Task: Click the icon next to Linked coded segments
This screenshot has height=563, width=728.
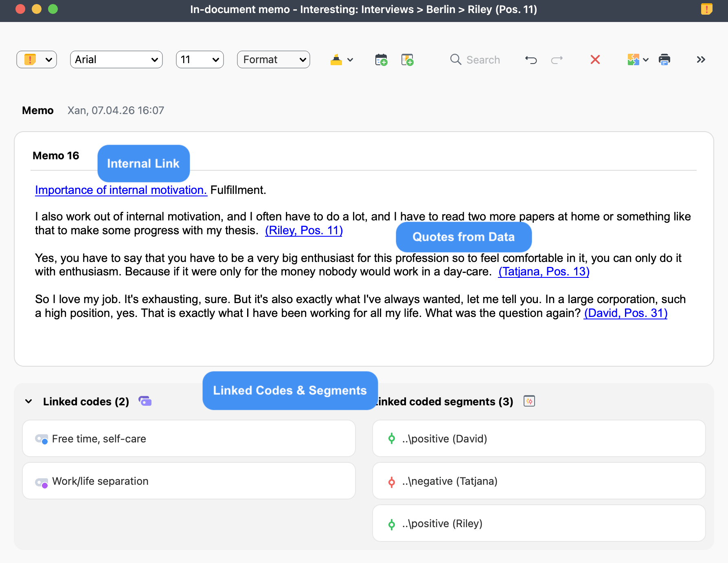Action: 528,401
